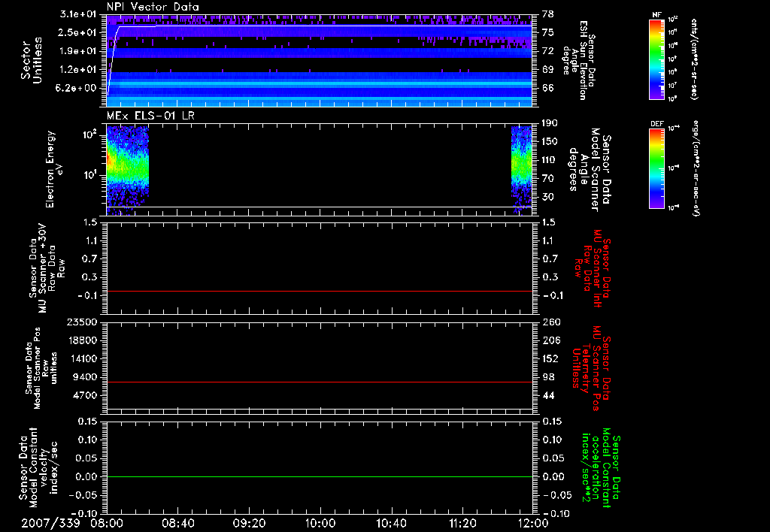Click the "9400" scanner position tick label
Screen dimensions: 770x532
pos(84,377)
